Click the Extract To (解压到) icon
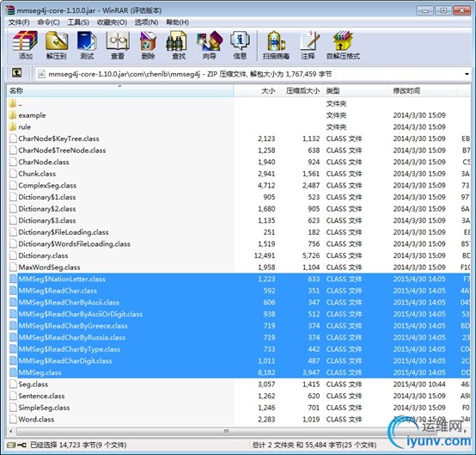Viewport: 476px width, 455px height. [57, 45]
